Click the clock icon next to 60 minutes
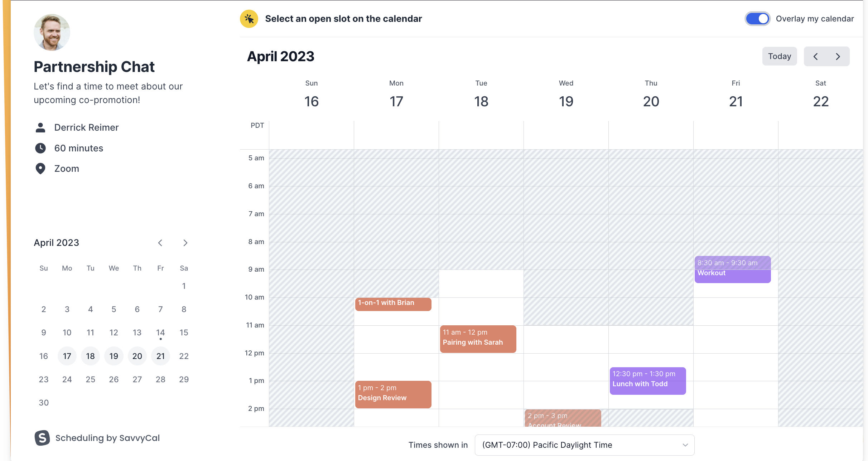This screenshot has width=868, height=461. click(40, 148)
